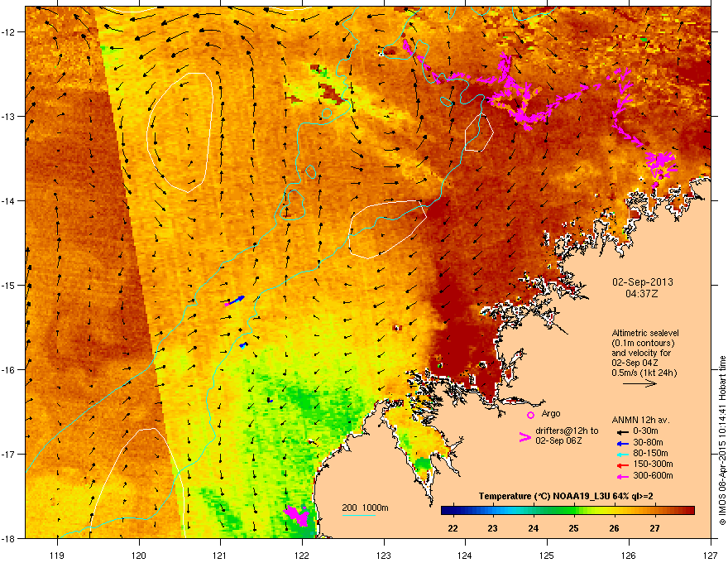Click the drifters@12h to legend label
Image resolution: width=728 pixels, height=563 pixels.
567,431
